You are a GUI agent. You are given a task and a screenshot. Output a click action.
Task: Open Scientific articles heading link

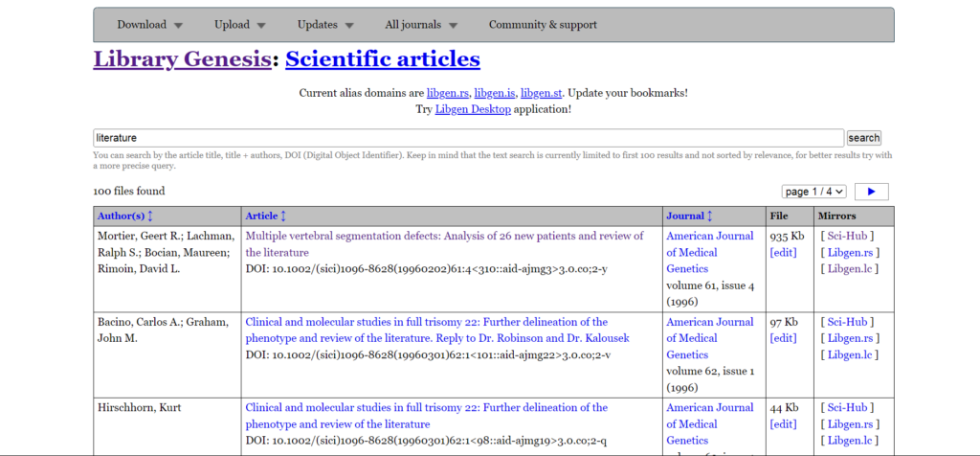[383, 59]
